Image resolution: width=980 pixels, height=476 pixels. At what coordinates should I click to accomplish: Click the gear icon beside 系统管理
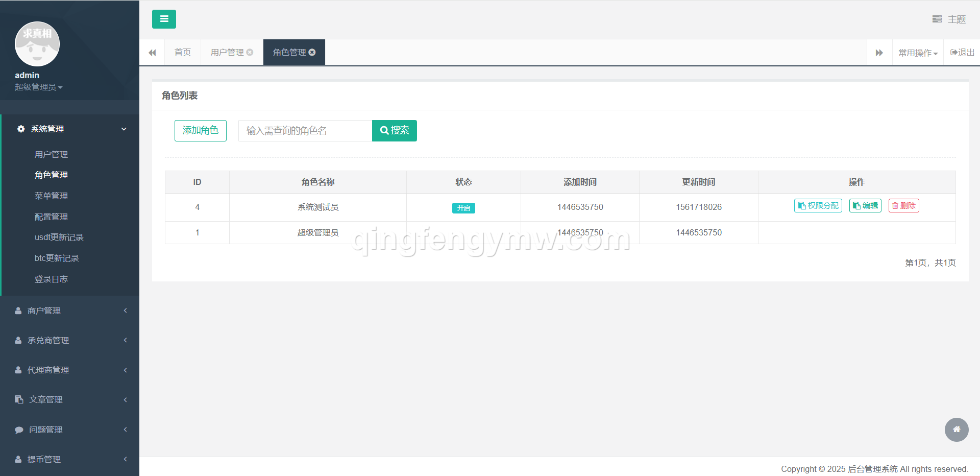(21, 129)
